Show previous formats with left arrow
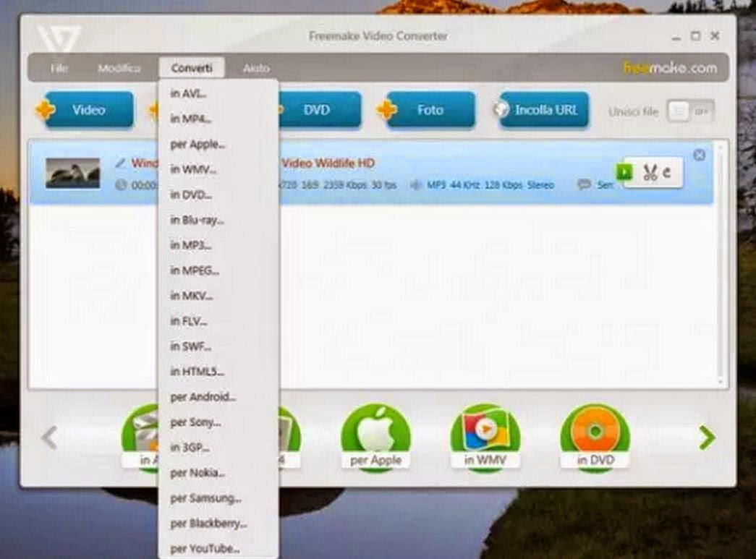 click(49, 438)
